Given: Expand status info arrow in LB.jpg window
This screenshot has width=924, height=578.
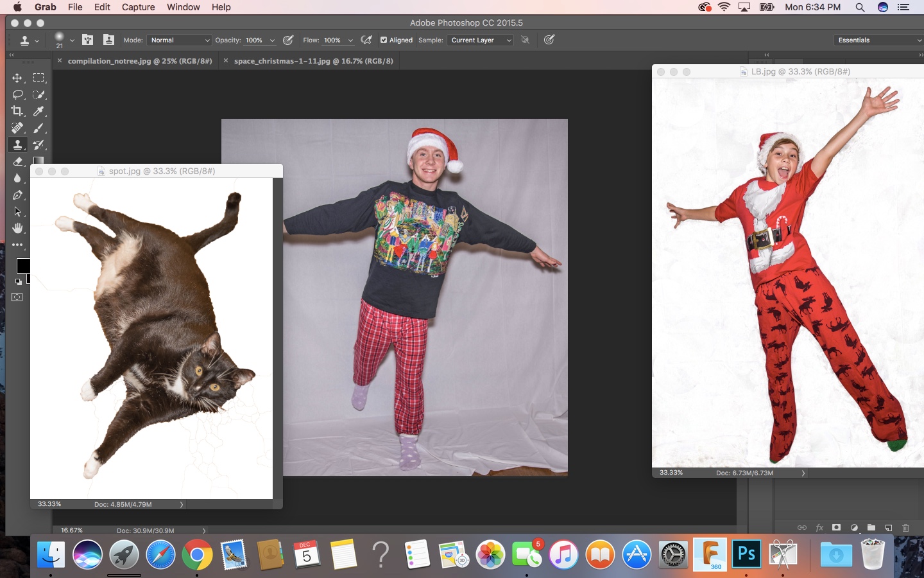Looking at the screenshot, I should click(803, 473).
